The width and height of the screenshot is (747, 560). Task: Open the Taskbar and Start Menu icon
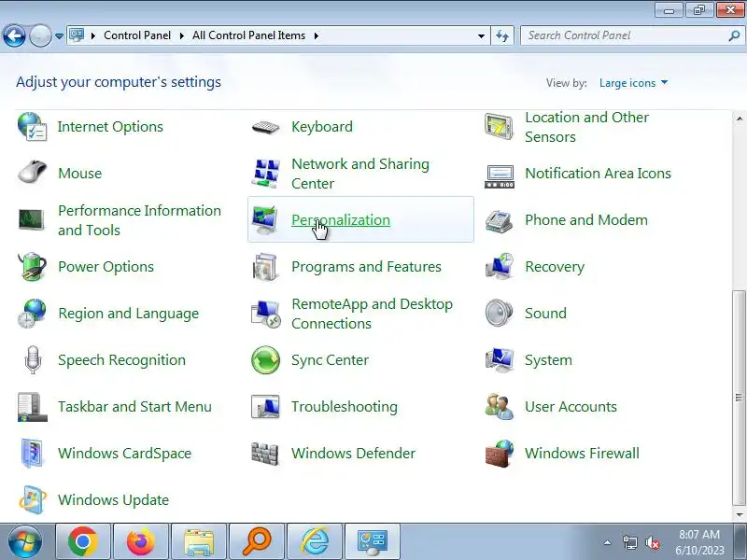32,407
